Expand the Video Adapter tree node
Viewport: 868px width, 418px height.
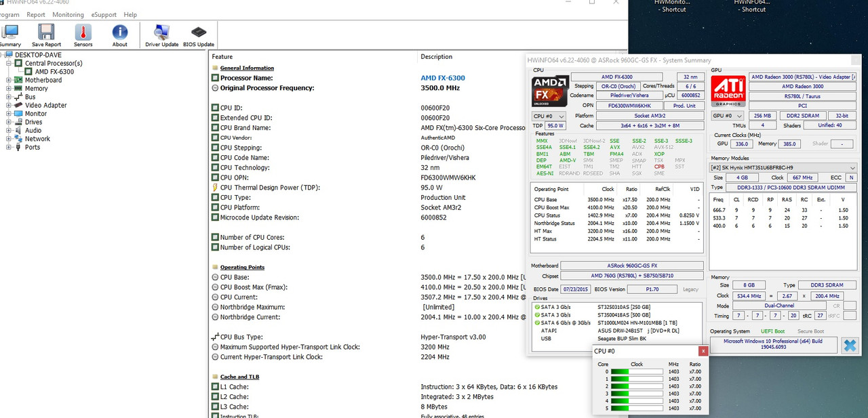click(x=9, y=105)
